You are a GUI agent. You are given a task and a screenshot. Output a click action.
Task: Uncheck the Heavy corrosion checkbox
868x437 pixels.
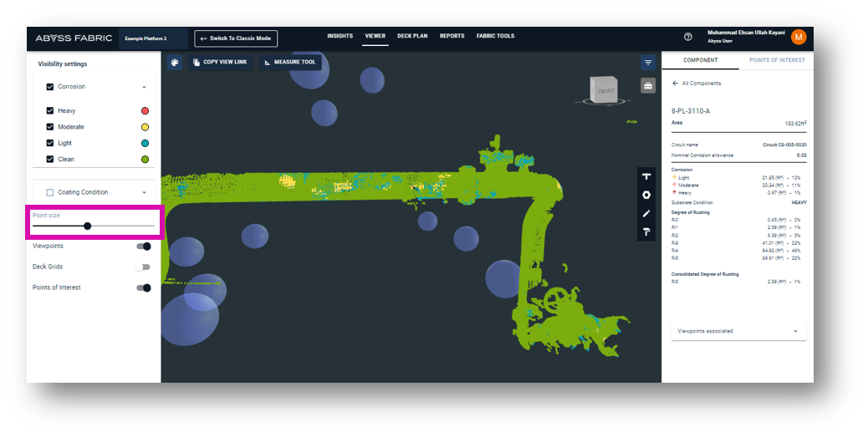point(50,111)
